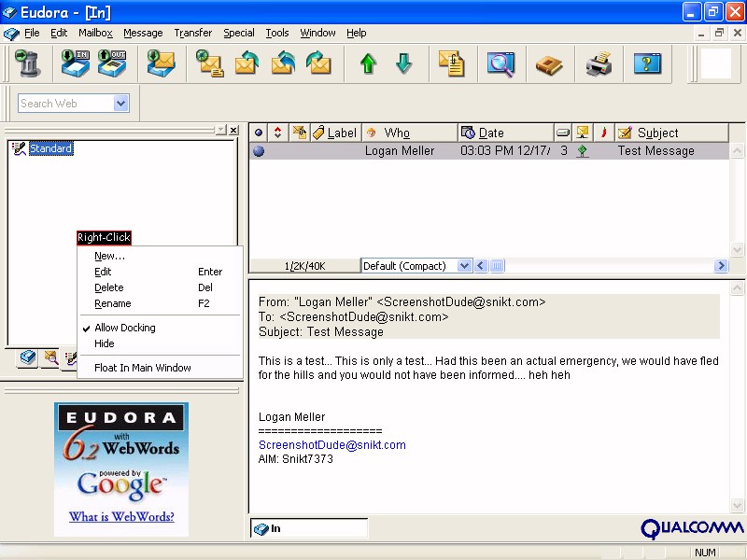Compose a new message from the toolbar
The width and height of the screenshot is (747, 560).
pos(209,63)
